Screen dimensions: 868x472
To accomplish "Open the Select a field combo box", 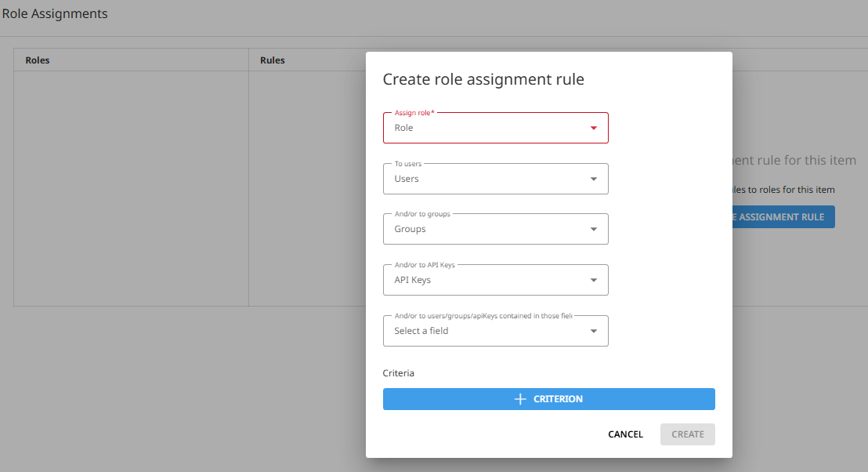I will coord(486,331).
